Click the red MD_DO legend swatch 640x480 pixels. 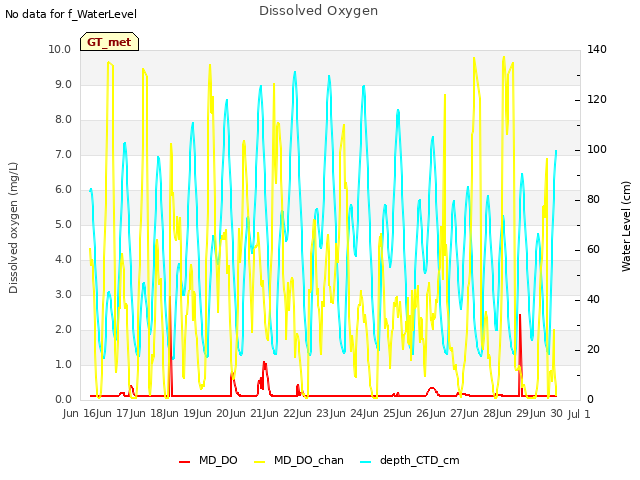184,462
